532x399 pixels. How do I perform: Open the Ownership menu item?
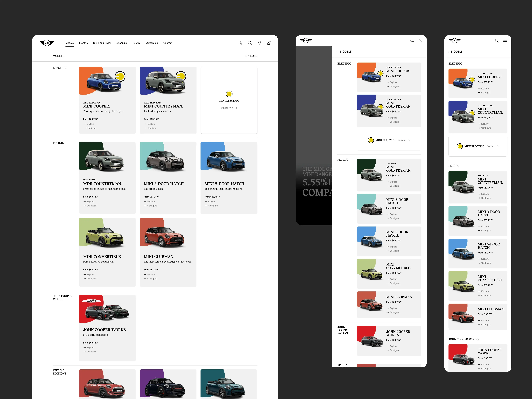coord(152,43)
